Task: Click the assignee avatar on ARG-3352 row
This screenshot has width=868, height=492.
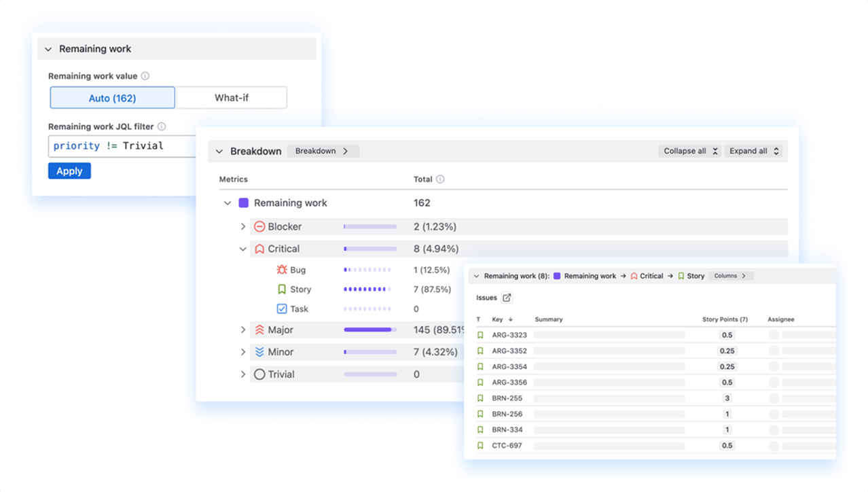Action: pyautogui.click(x=774, y=351)
